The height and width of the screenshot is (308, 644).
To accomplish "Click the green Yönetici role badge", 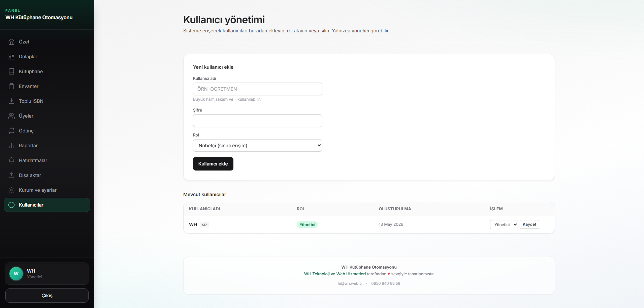I will coord(307,225).
